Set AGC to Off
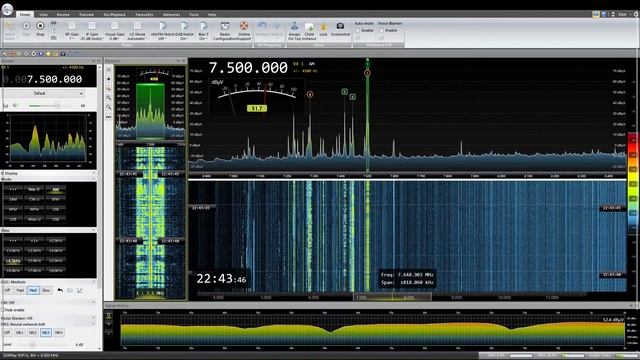Image resolution: width=640 pixels, height=360 pixels. pos(7,290)
